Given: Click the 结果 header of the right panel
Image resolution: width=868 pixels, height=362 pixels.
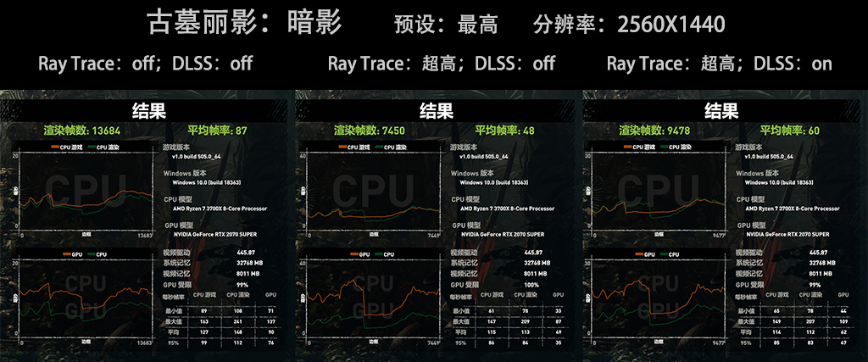Looking at the screenshot, I should (721, 111).
